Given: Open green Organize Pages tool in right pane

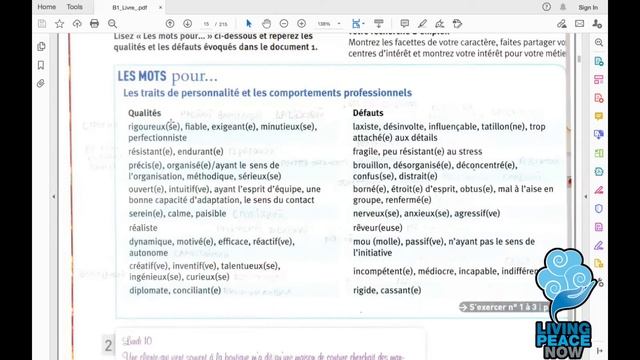Looking at the screenshot, I should pyautogui.click(x=599, y=153).
